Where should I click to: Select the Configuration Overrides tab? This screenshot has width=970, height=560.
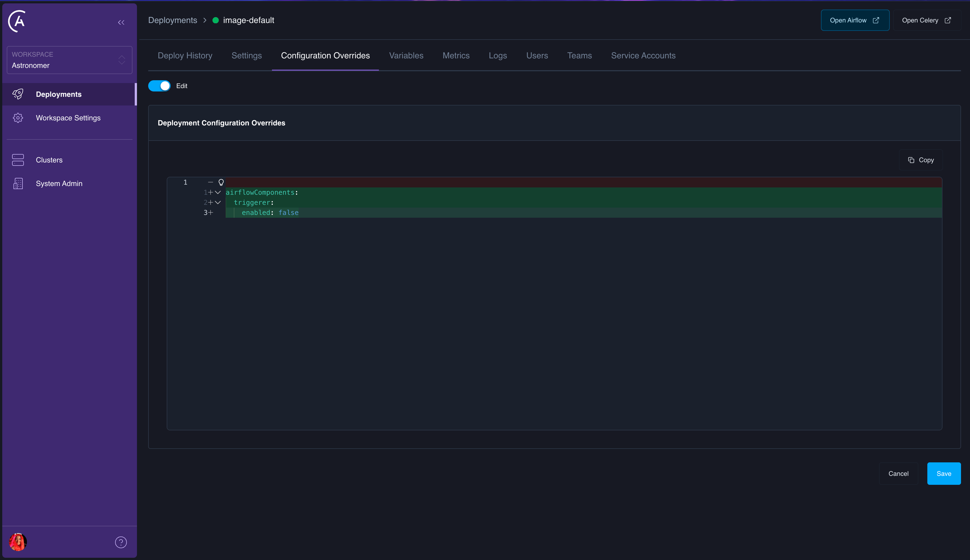tap(326, 55)
